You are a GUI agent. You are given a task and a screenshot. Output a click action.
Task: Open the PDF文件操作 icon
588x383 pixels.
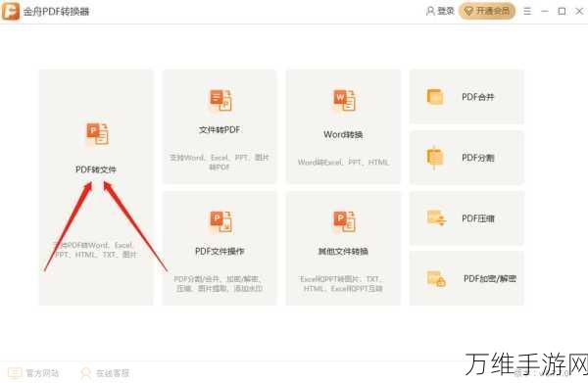tap(220, 221)
